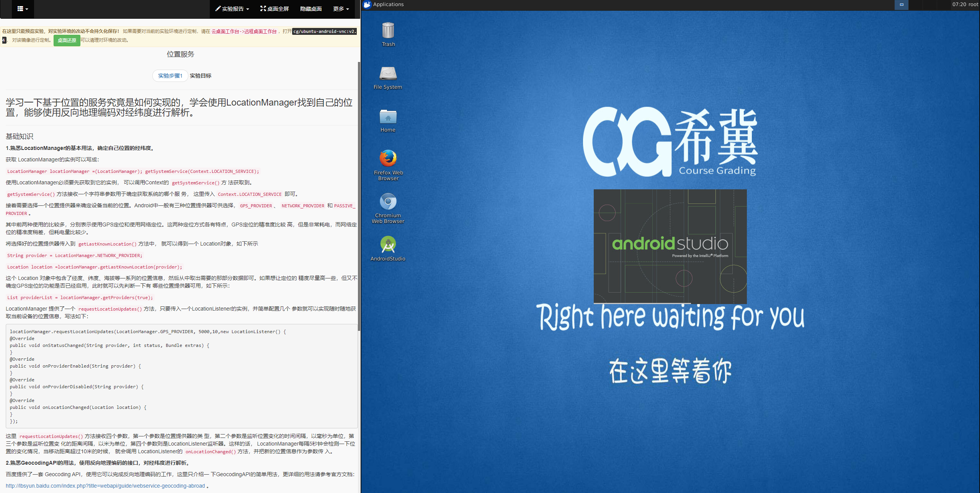Click the getSystemService(Context.LOCATION_SERVICE) code line
980x493 pixels.
(133, 171)
